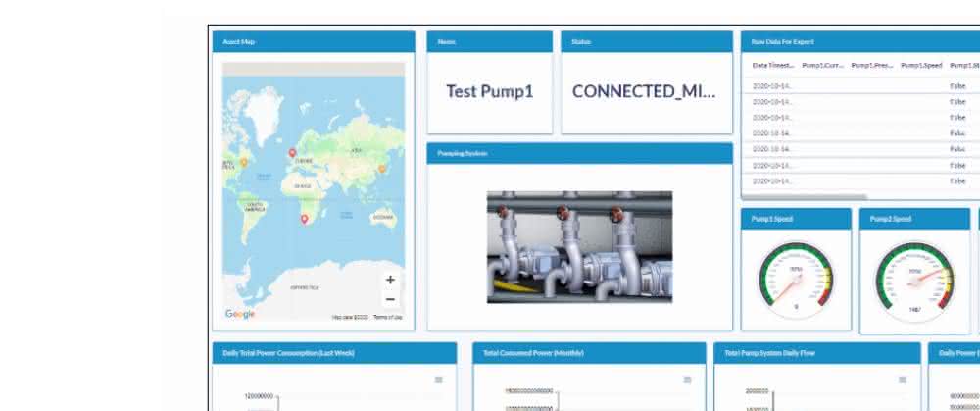Click the middle pump hotspot in Pumping System image
980x411 pixels.
pos(563,213)
